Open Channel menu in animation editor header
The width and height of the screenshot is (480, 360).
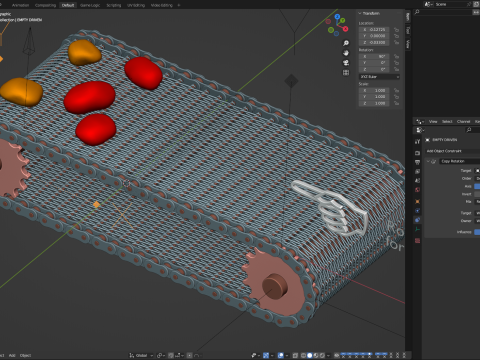[463, 121]
